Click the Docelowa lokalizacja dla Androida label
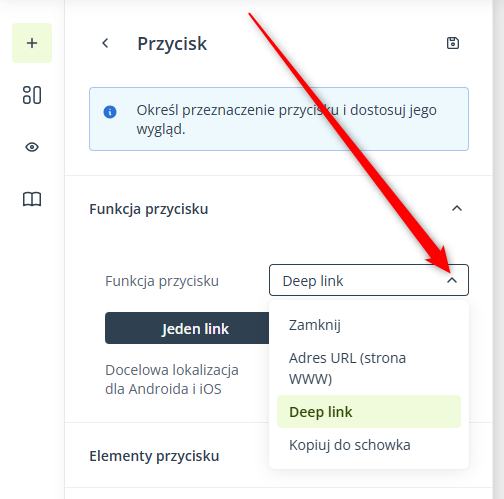The height and width of the screenshot is (499, 504). pyautogui.click(x=172, y=379)
